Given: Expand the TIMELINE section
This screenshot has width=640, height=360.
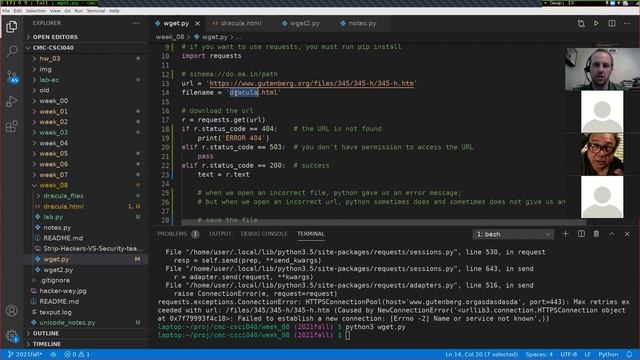Looking at the screenshot, I should click(x=47, y=344).
